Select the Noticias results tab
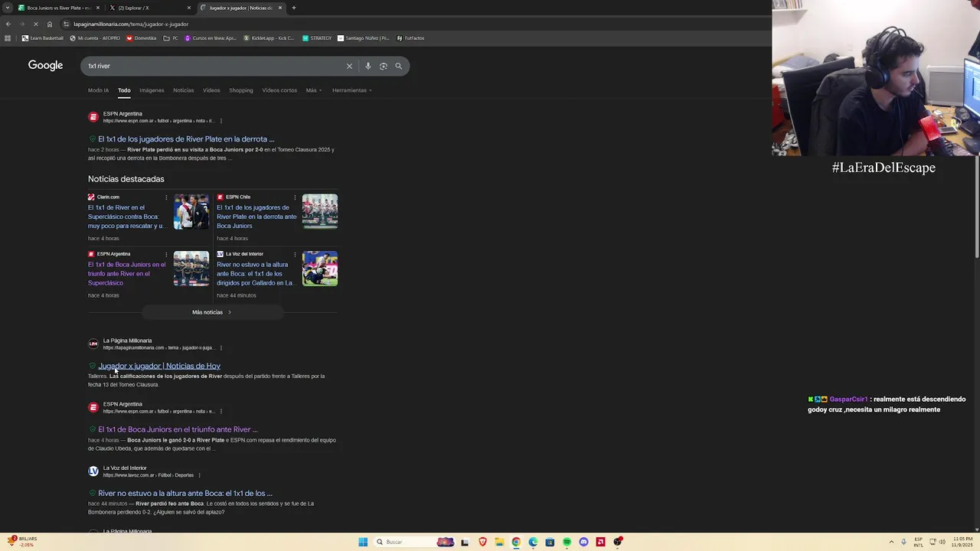 (x=183, y=90)
